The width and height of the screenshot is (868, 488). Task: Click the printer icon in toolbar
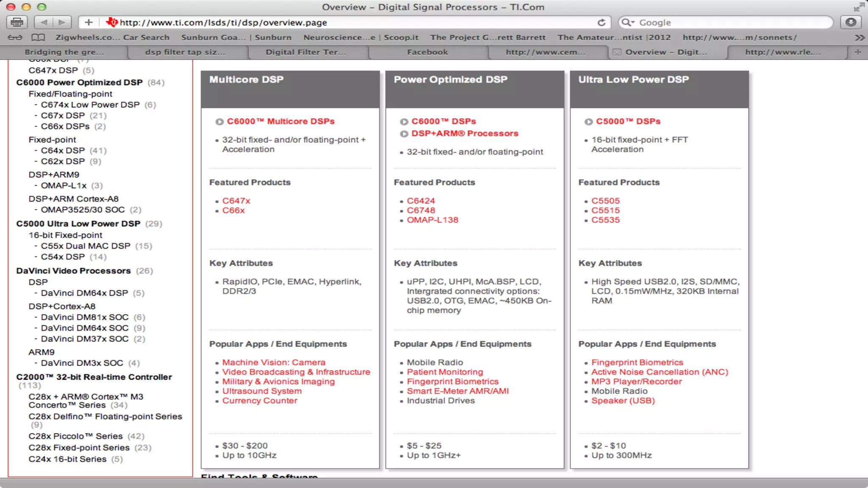(x=17, y=22)
